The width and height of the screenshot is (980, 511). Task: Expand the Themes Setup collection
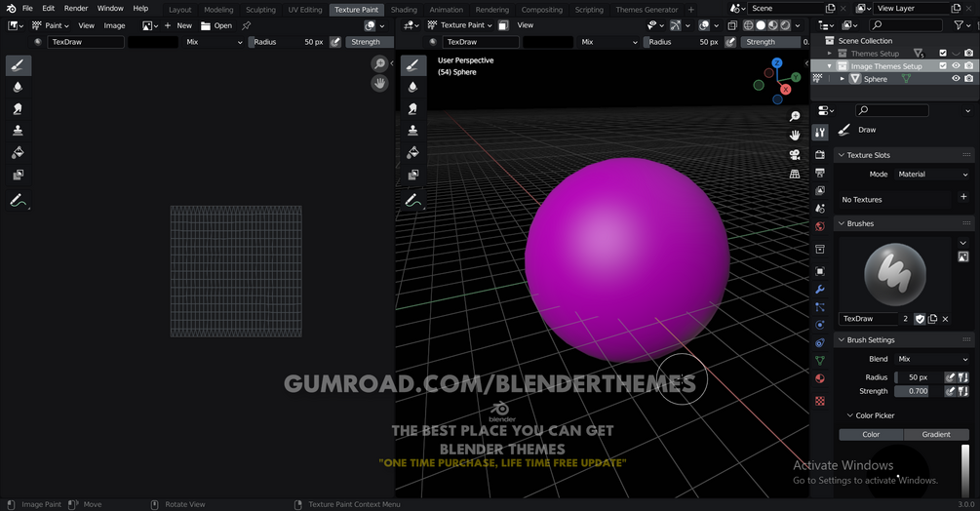click(830, 54)
